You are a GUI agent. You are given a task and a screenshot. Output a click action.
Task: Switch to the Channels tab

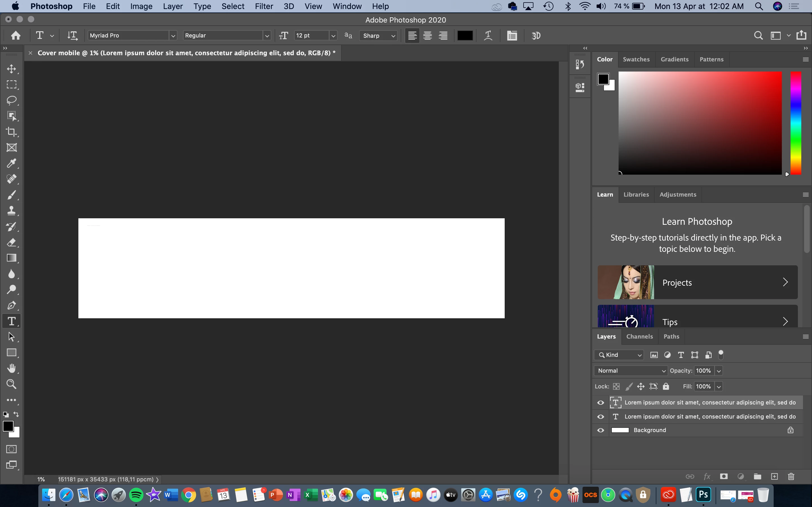[x=639, y=336]
